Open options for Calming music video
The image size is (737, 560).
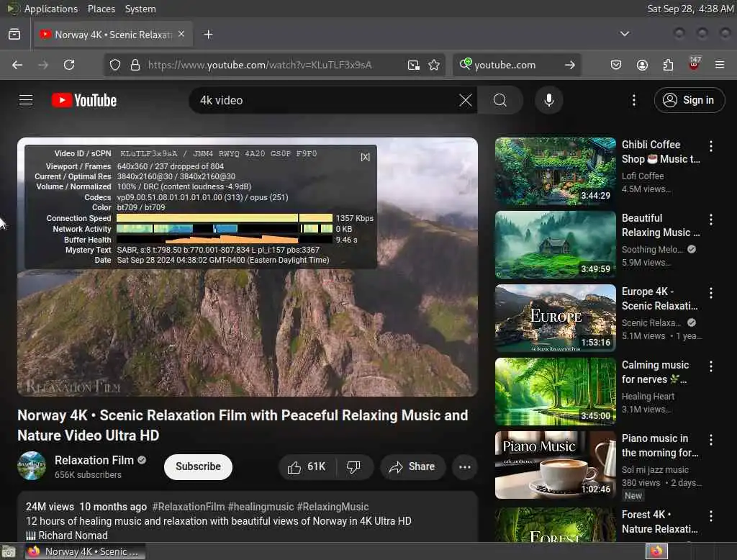pyautogui.click(x=711, y=366)
